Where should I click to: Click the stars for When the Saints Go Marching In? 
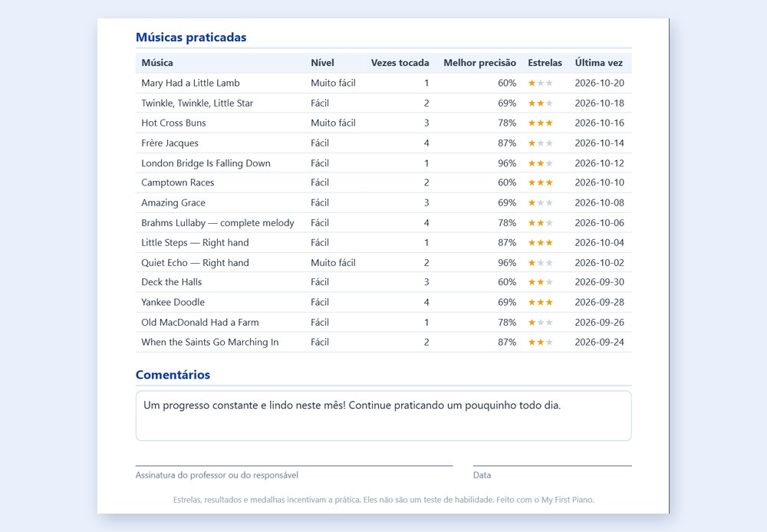point(541,342)
